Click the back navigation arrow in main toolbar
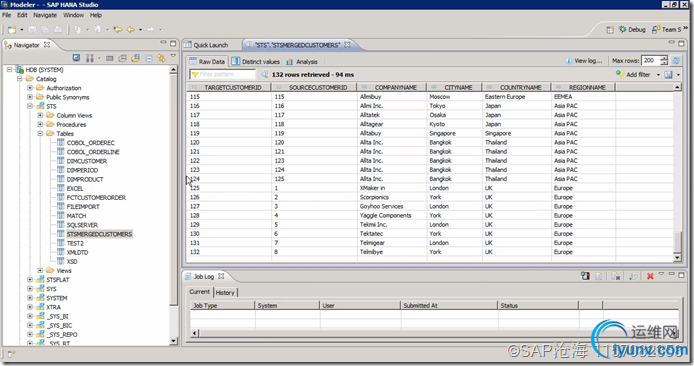 131,29
